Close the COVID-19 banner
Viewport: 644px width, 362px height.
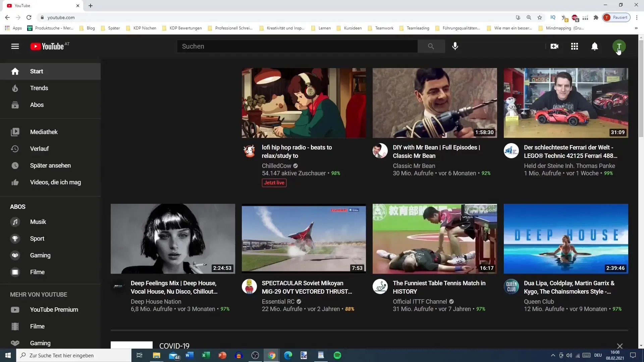coord(620,346)
